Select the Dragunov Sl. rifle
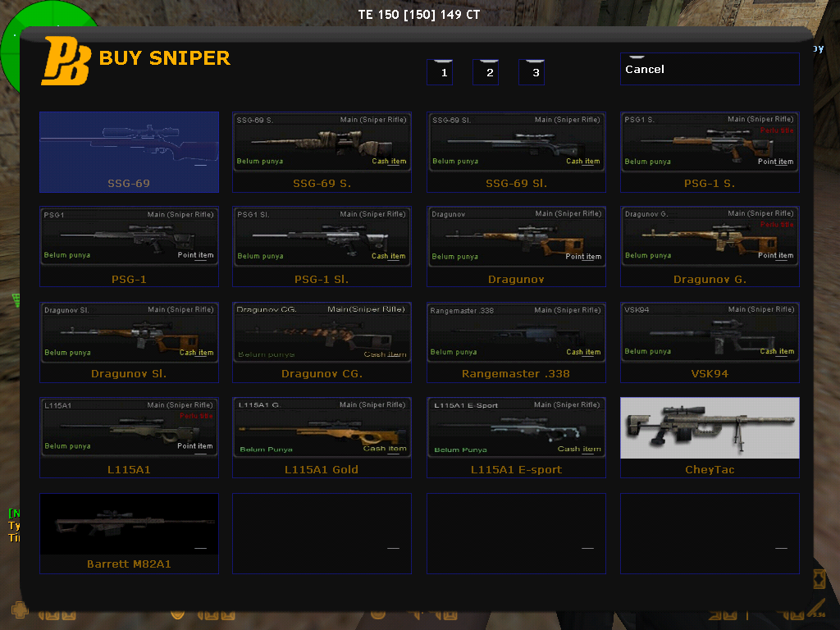This screenshot has width=840, height=630. (x=129, y=342)
